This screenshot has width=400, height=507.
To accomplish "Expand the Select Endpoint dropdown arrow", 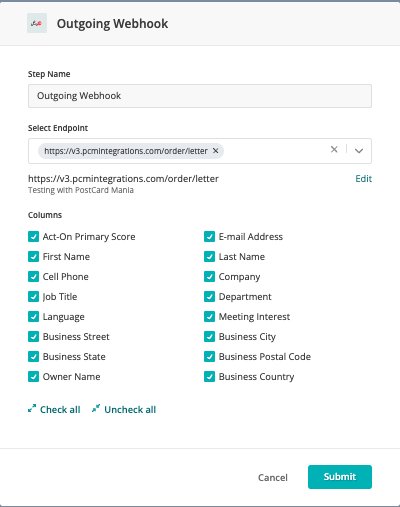I will point(359,151).
